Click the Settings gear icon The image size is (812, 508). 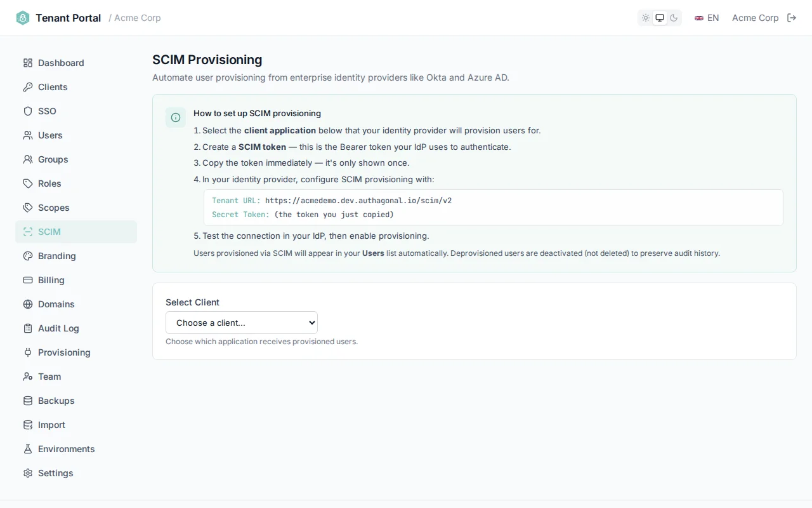click(x=28, y=473)
